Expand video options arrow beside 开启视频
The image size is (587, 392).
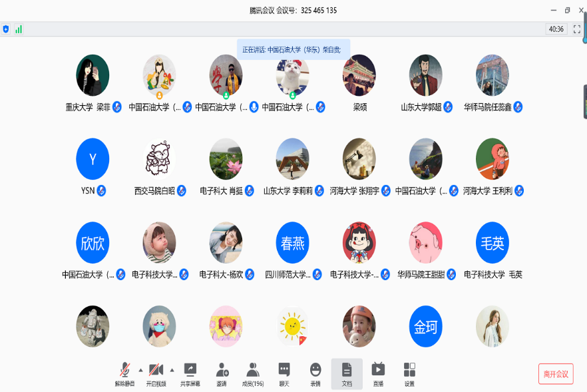point(172,369)
